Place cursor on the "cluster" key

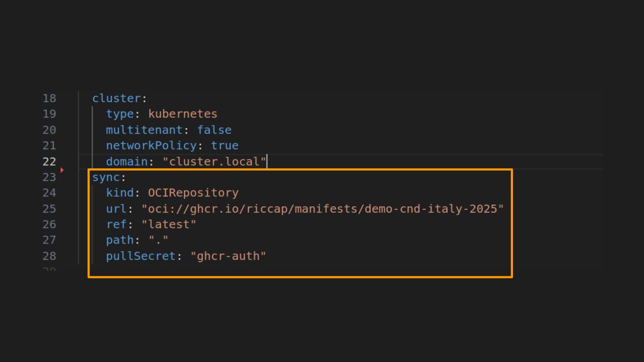click(116, 98)
